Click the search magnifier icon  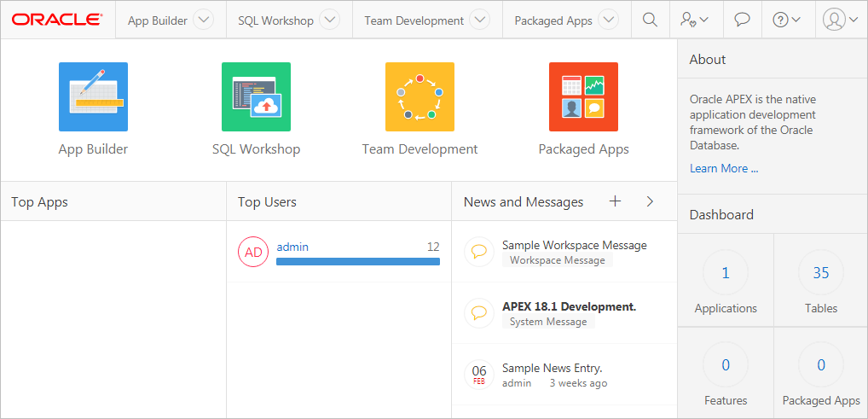[650, 20]
